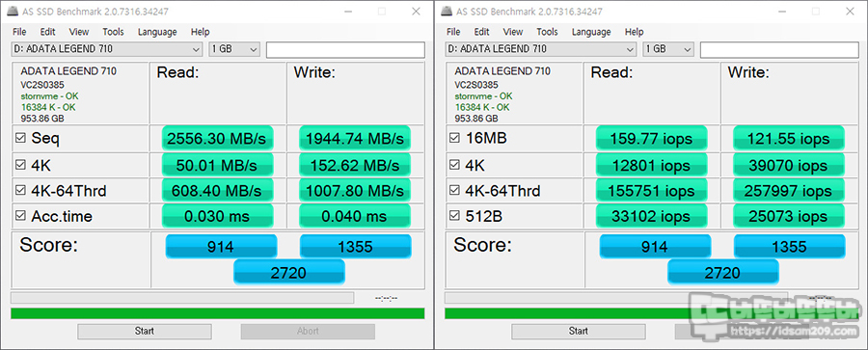Open Help menu in right window
The image size is (868, 350).
coord(634,32)
